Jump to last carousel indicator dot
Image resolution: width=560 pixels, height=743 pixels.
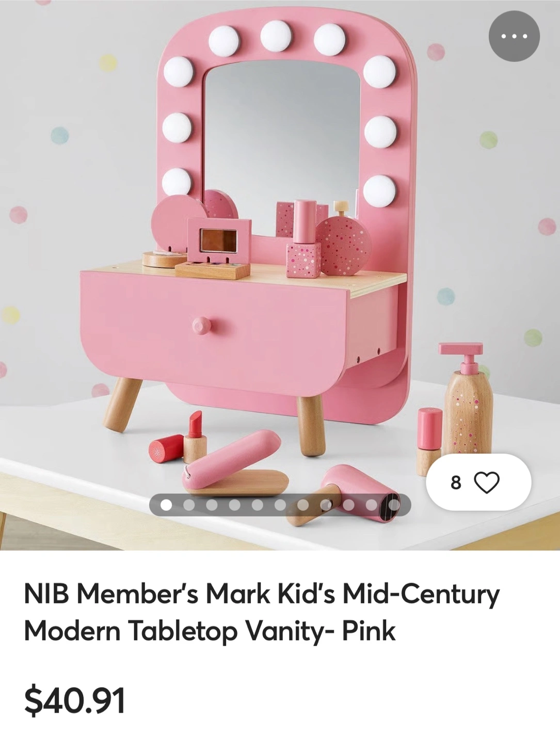[x=394, y=505]
